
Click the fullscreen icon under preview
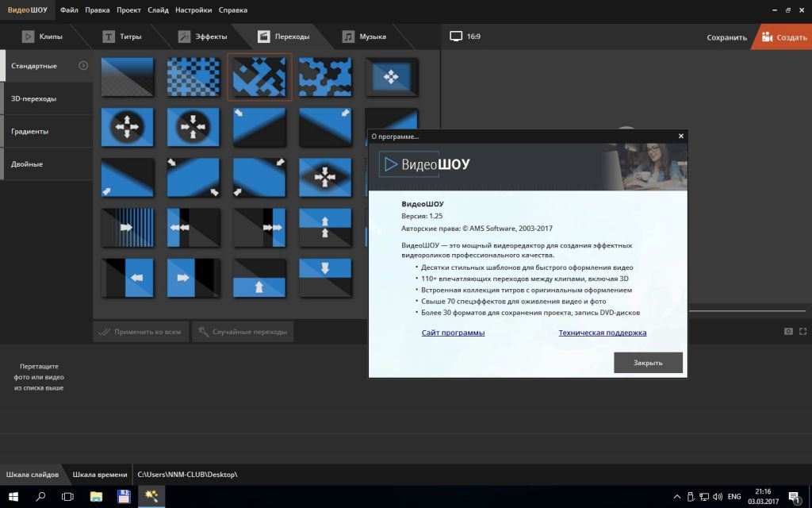[x=802, y=331]
